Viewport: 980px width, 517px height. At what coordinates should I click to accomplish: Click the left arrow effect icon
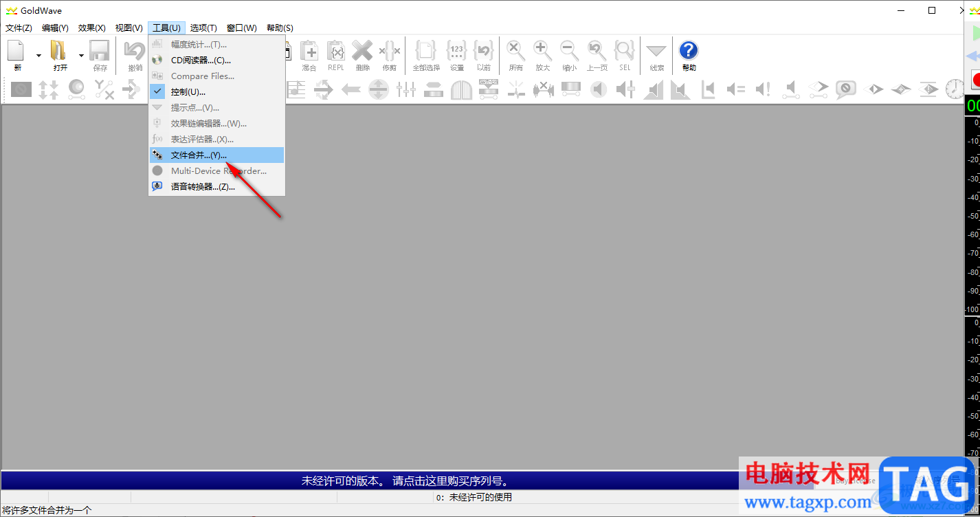[x=351, y=89]
